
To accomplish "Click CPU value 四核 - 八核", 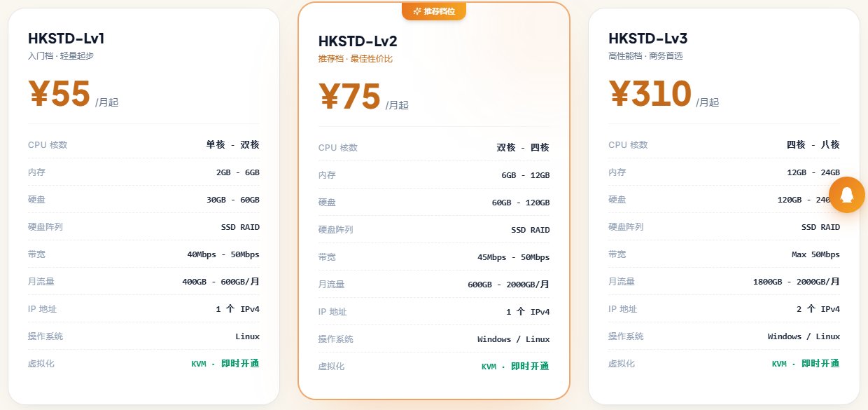I will [813, 145].
